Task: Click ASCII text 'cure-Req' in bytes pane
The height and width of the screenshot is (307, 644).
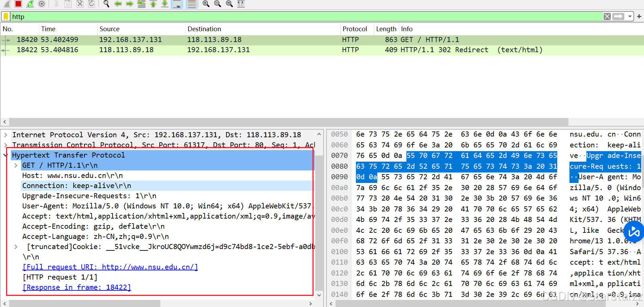Action: point(586,166)
